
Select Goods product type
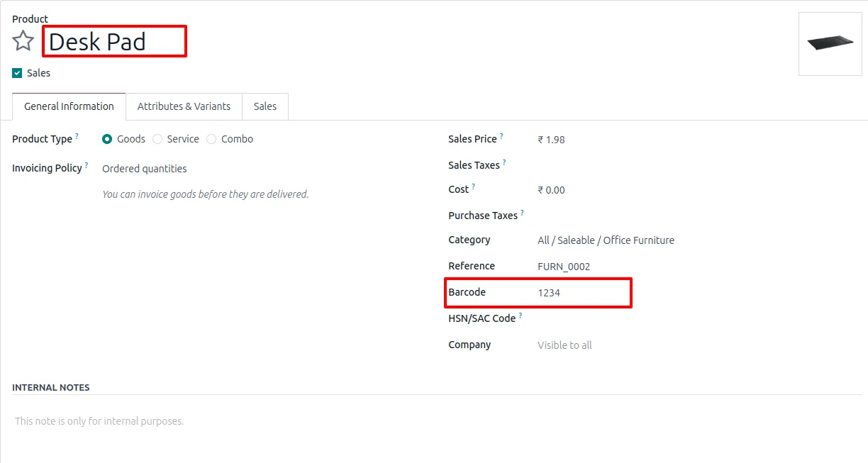point(107,139)
